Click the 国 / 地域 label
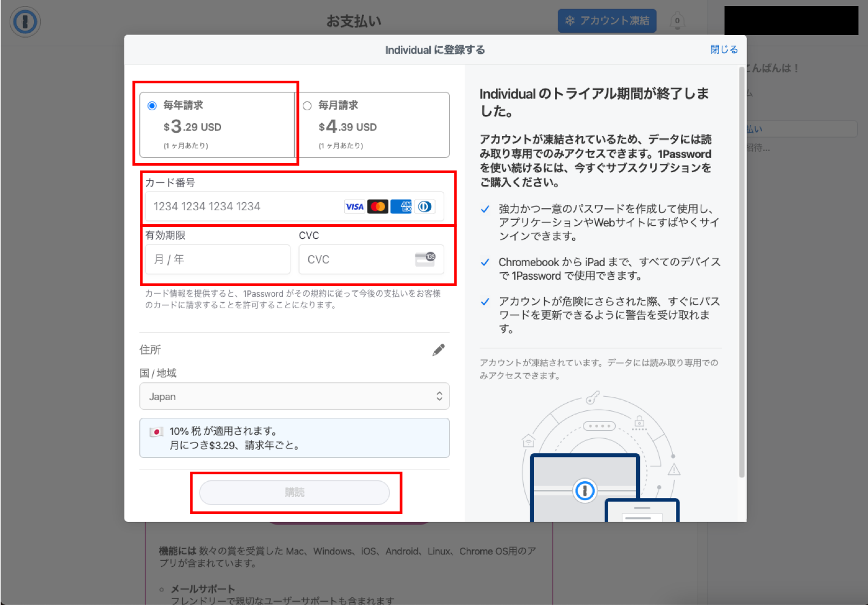868x605 pixels. [158, 373]
